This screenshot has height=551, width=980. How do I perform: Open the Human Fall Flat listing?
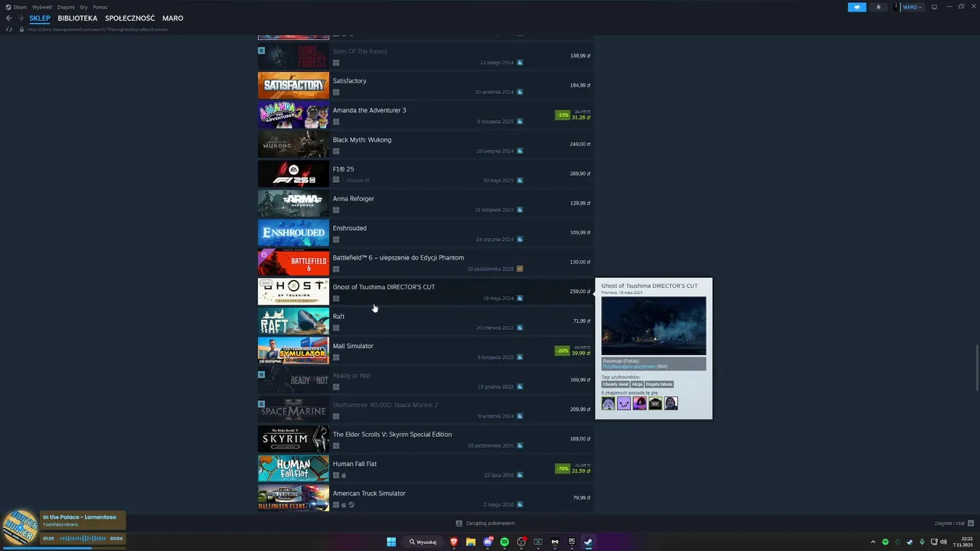tap(426, 468)
